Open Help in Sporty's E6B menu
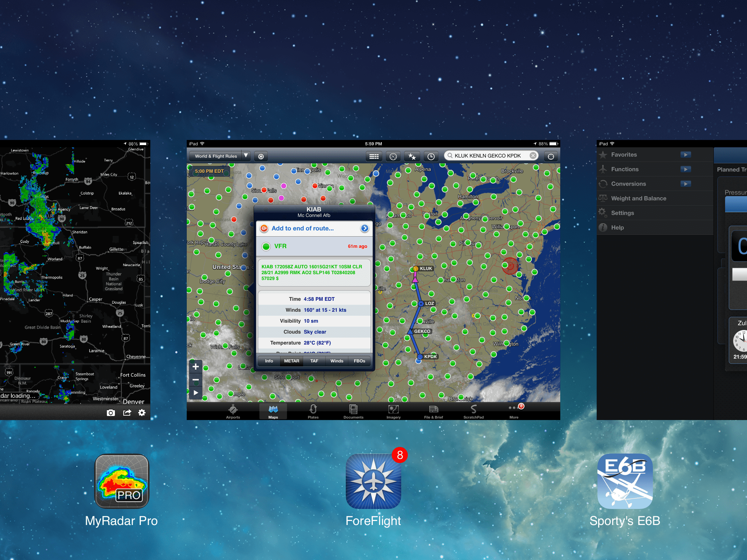 pos(655,227)
